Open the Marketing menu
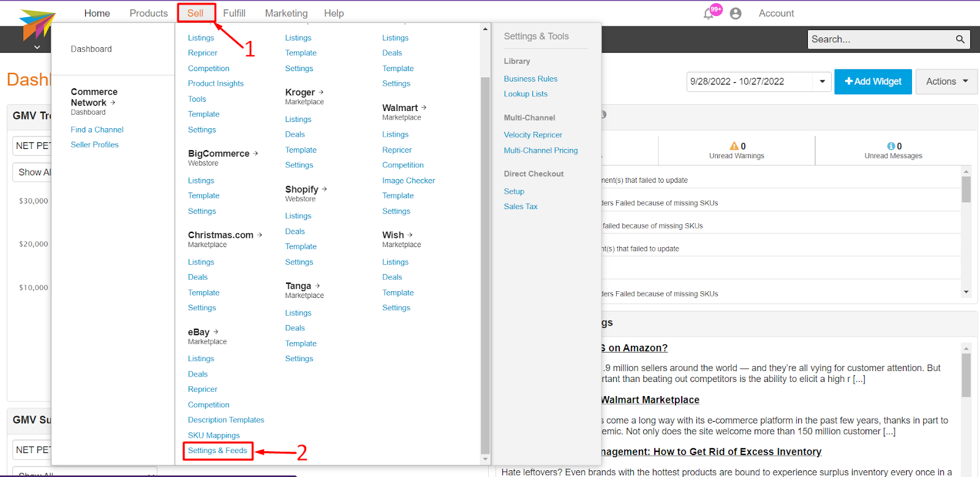 point(286,13)
